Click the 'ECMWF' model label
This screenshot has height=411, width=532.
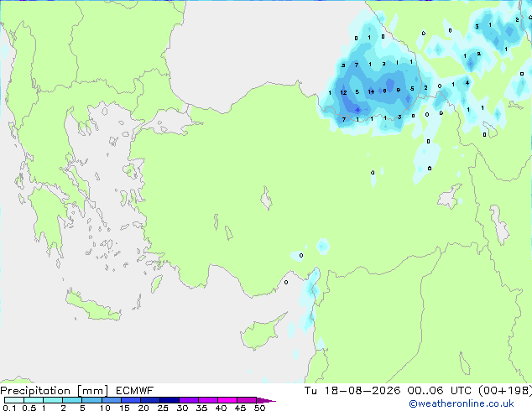coord(135,391)
